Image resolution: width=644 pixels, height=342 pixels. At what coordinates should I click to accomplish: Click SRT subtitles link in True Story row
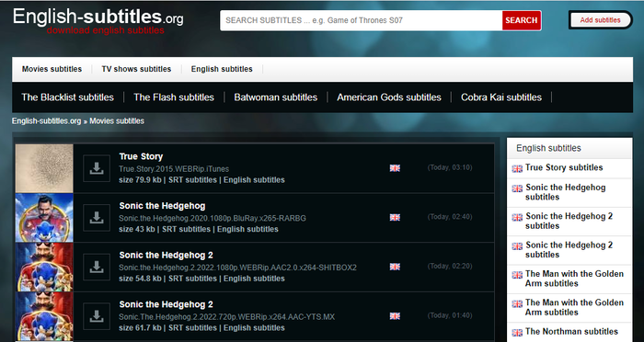click(x=192, y=180)
